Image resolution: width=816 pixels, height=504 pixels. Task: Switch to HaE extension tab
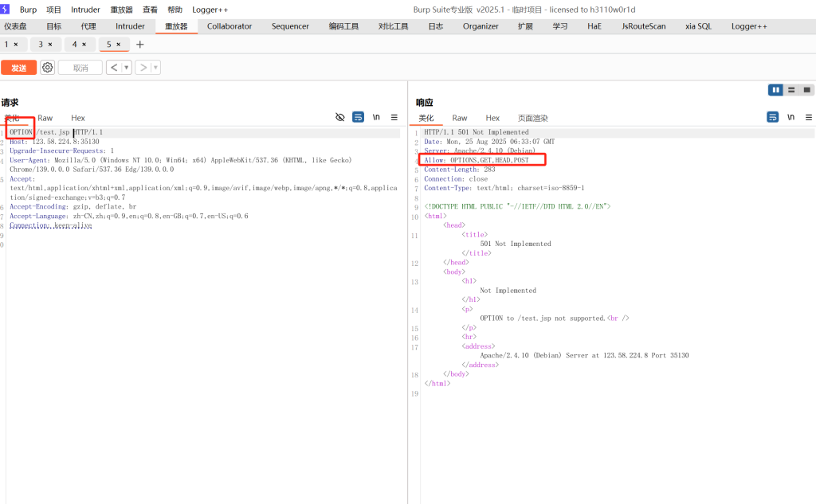click(594, 26)
